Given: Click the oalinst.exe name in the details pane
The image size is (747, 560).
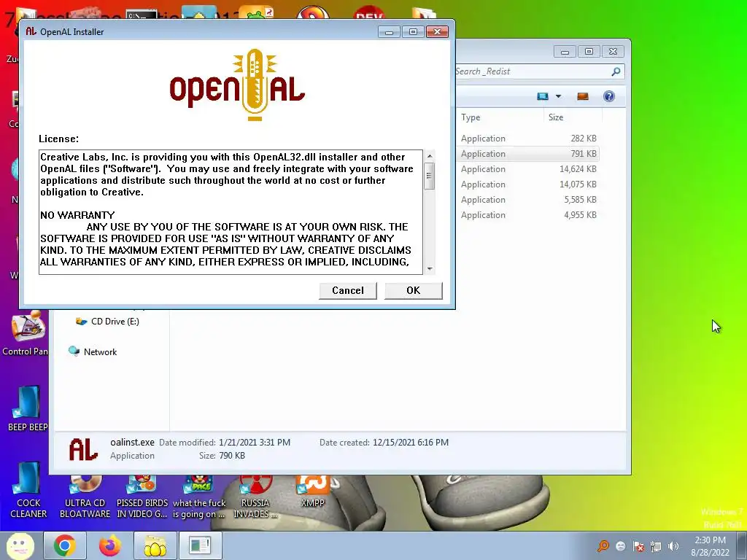Looking at the screenshot, I should pyautogui.click(x=132, y=442).
